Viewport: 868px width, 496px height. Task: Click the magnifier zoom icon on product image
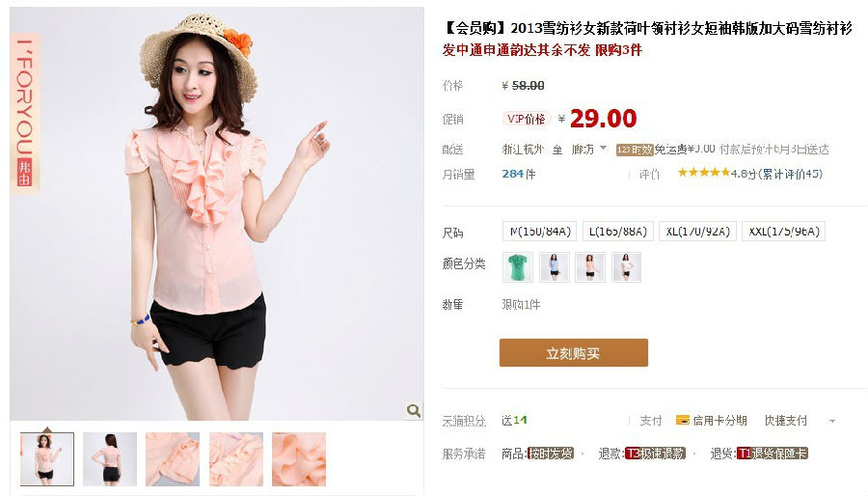413,410
